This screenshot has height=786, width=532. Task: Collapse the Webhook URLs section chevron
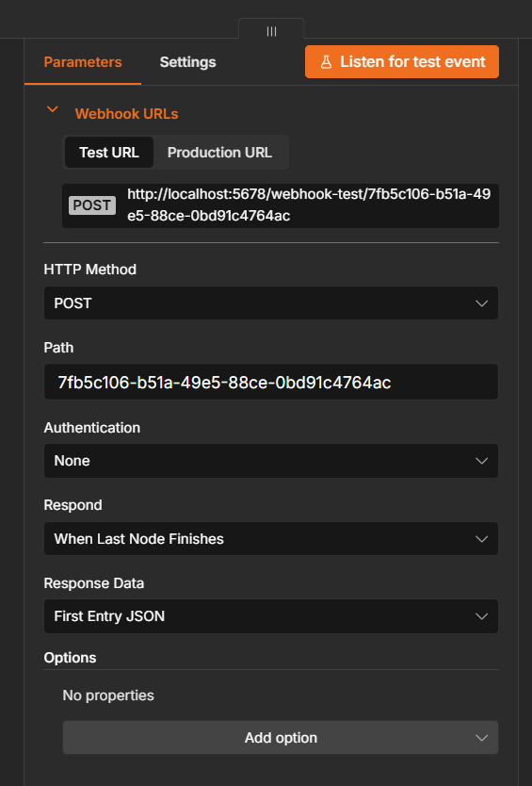52,109
